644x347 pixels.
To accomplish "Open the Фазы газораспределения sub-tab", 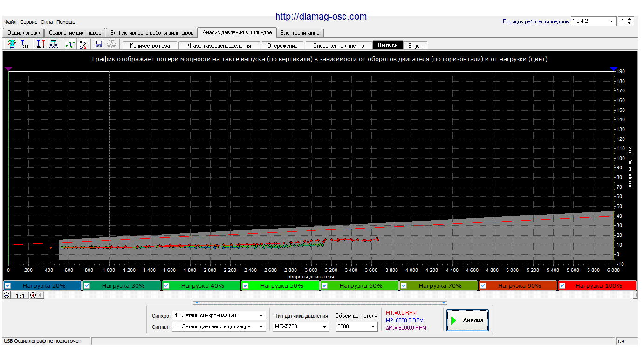I will 219,46.
